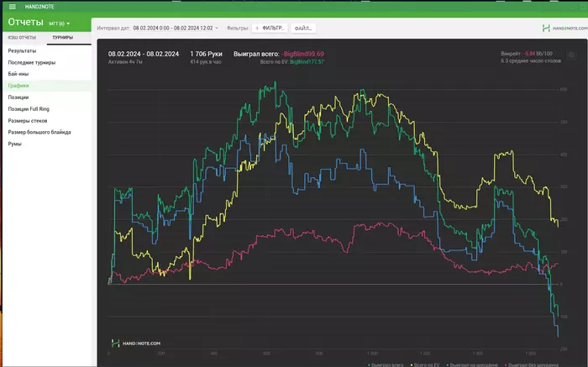Open the 'Размер большого блайнда' report
Image resolution: width=588 pixels, height=367 pixels.
point(47,132)
